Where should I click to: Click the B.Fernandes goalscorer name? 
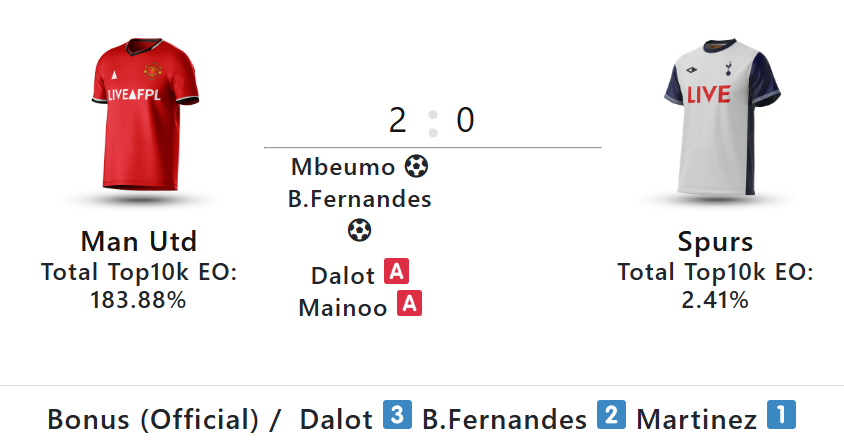coord(359,199)
